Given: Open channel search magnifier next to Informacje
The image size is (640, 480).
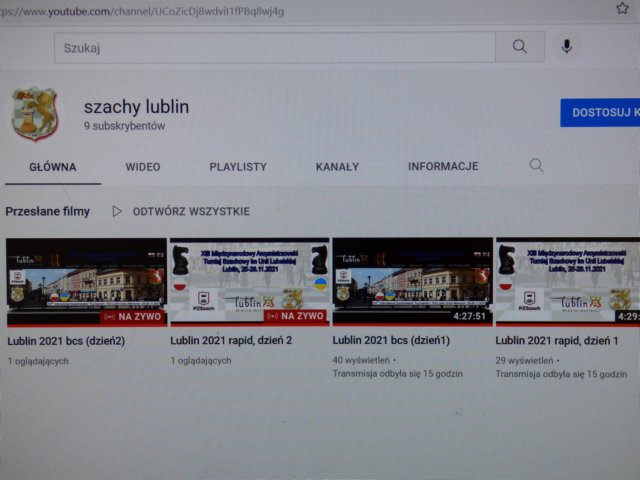Looking at the screenshot, I should [x=537, y=166].
